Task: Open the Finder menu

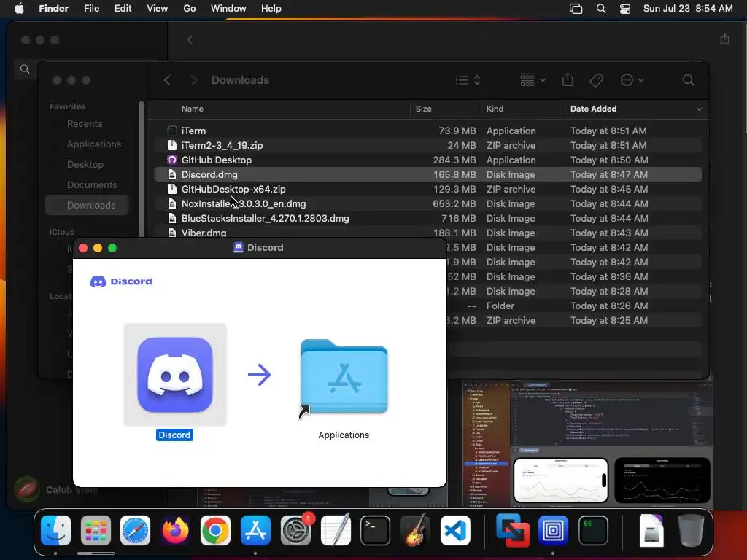Action: point(54,9)
